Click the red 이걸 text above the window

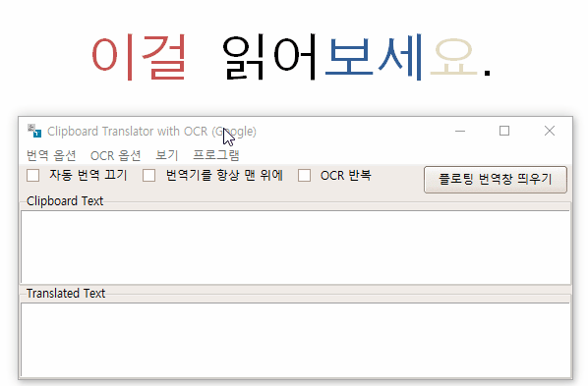(139, 57)
